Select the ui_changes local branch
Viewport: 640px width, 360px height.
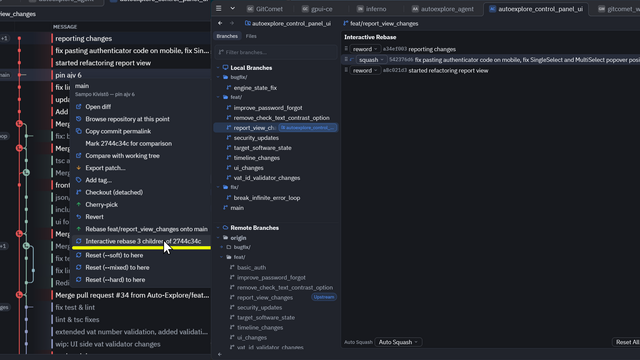248,168
